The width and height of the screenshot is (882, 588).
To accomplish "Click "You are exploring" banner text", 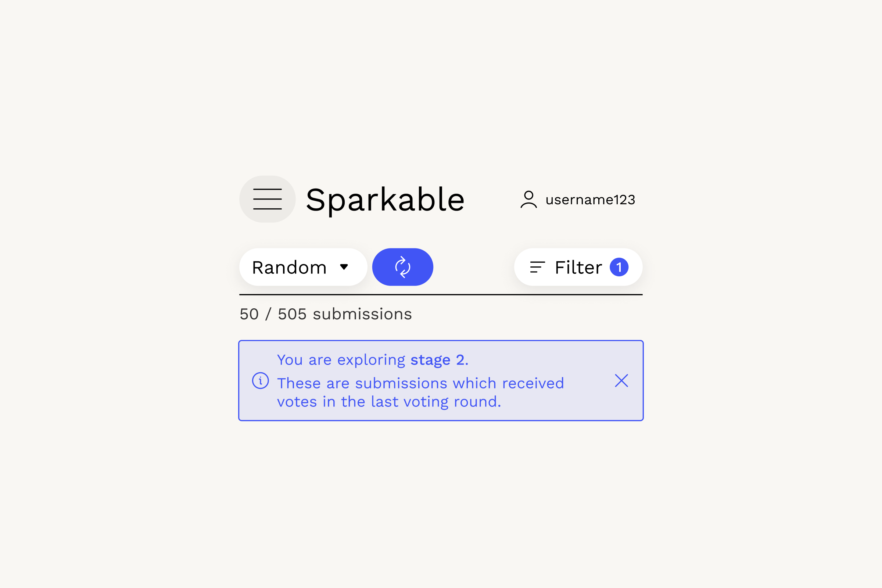I will tap(341, 360).
